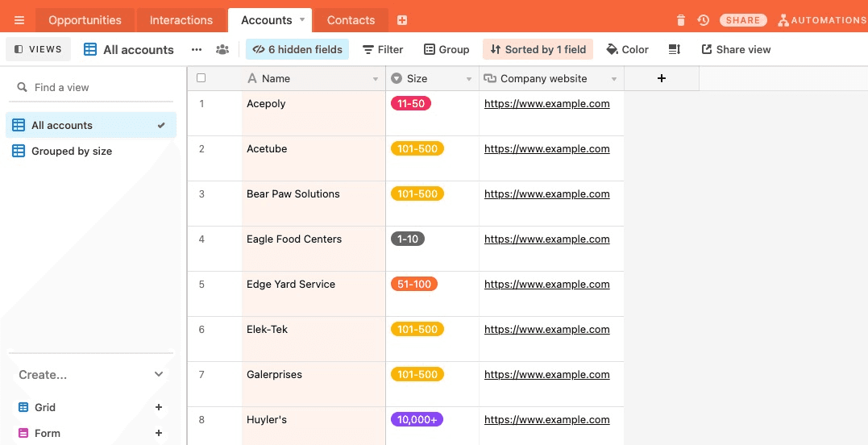Click Share view button

pyautogui.click(x=737, y=49)
